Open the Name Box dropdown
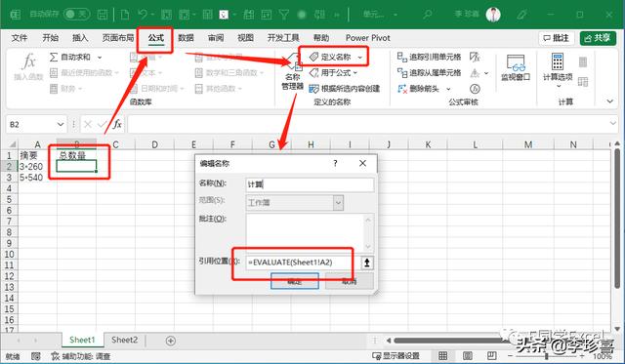The image size is (625, 364). tap(61, 124)
